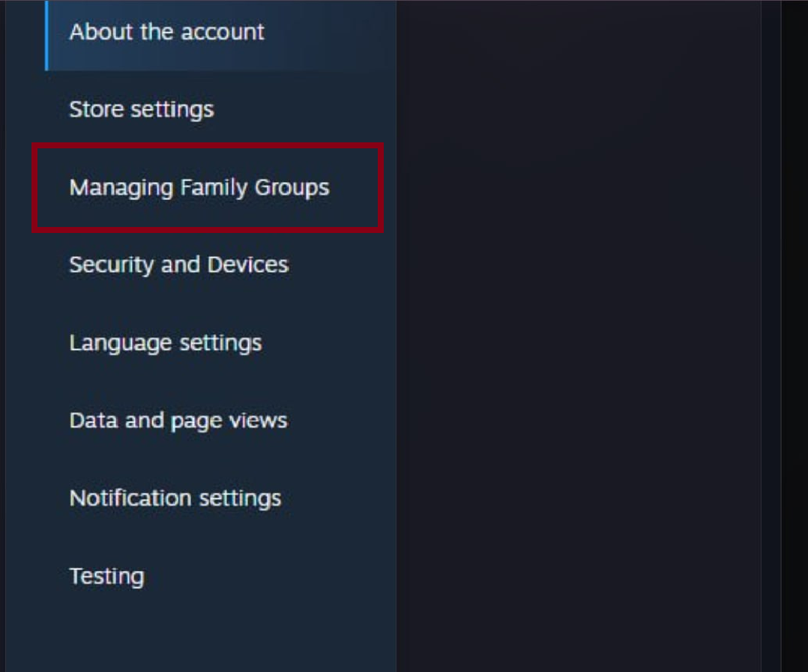This screenshot has width=808, height=672.
Task: Open Security and Devices page
Action: pos(179,265)
